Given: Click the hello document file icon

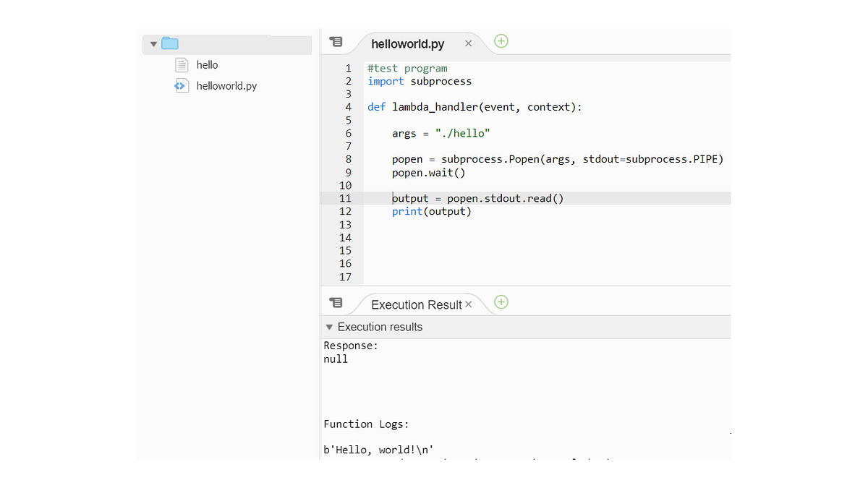Looking at the screenshot, I should click(x=182, y=65).
